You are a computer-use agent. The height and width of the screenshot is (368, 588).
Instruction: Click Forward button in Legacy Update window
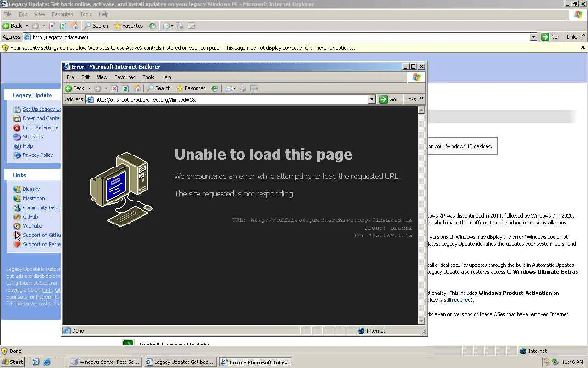pyautogui.click(x=35, y=26)
